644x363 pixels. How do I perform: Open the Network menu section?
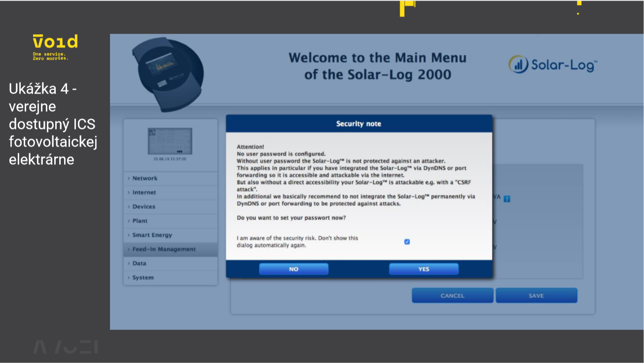tap(170, 178)
